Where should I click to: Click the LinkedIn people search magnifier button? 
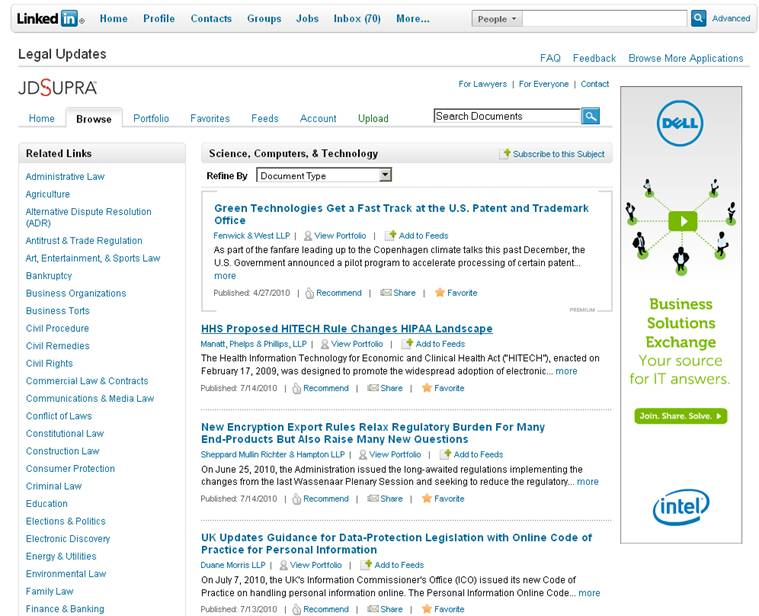698,18
